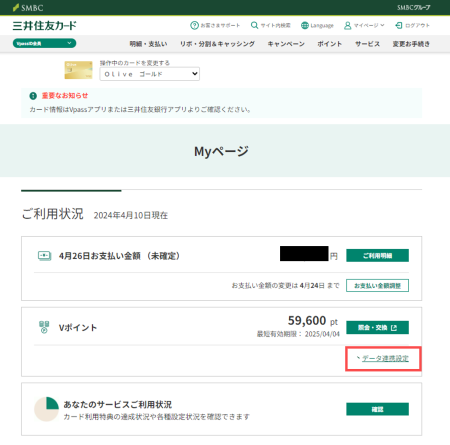
Task: Click the site search magnifier icon
Action: click(254, 25)
